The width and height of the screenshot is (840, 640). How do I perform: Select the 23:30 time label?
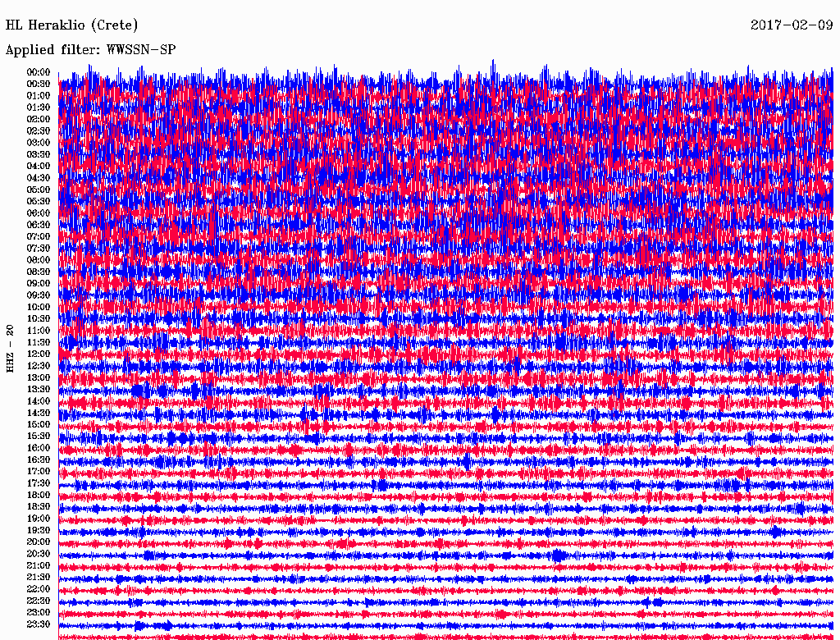(x=39, y=624)
